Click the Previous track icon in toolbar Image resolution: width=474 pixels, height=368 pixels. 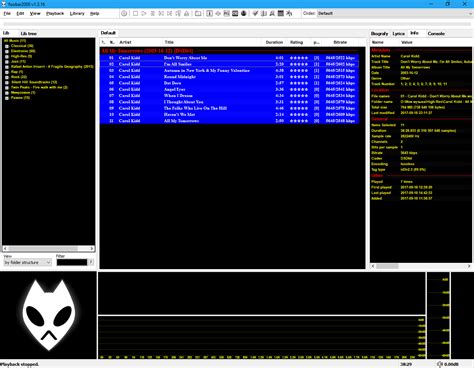(161, 13)
